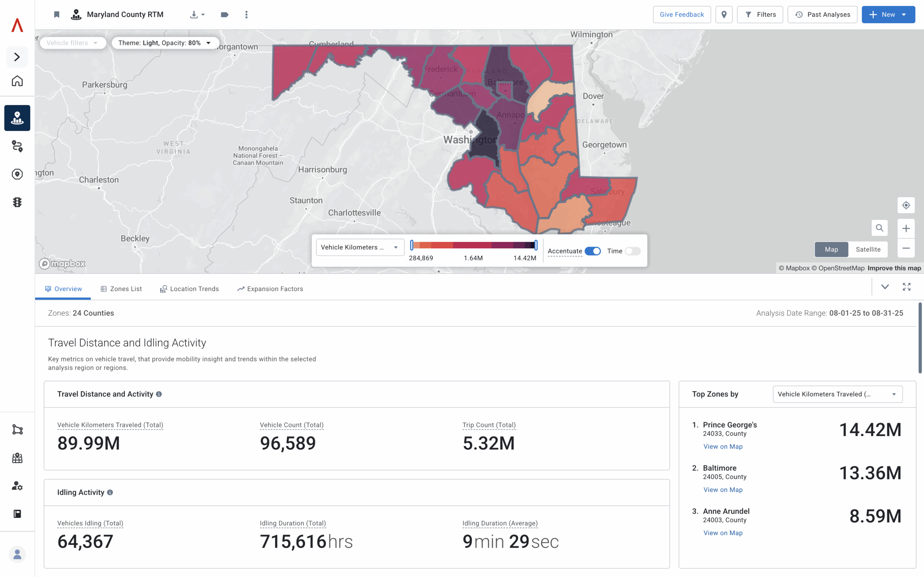Switch to the Zones List tab
924x577 pixels.
coord(121,289)
